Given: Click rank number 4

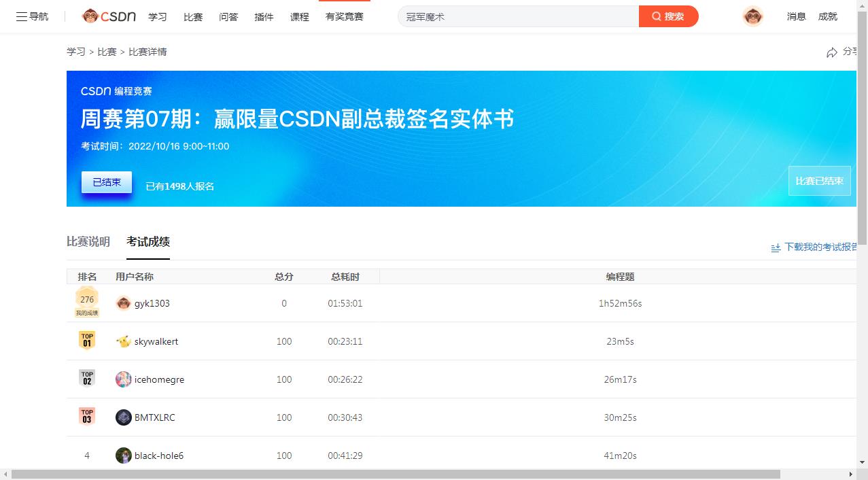Looking at the screenshot, I should click(x=87, y=456).
